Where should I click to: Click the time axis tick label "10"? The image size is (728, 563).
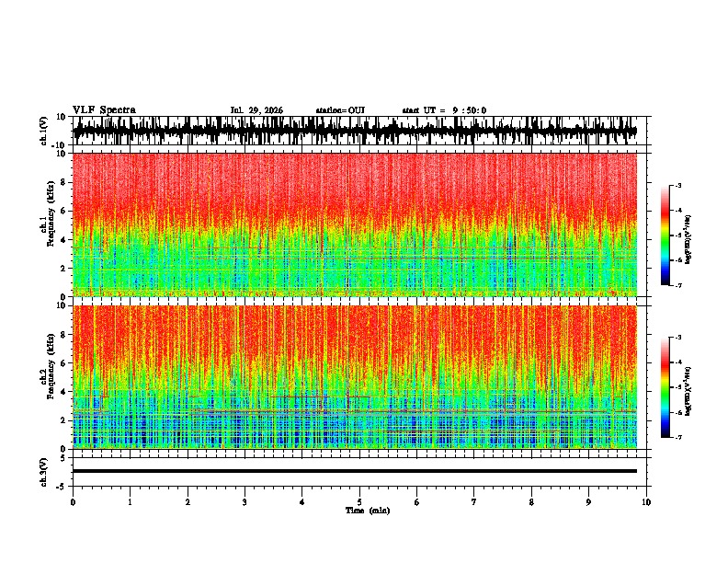click(646, 502)
